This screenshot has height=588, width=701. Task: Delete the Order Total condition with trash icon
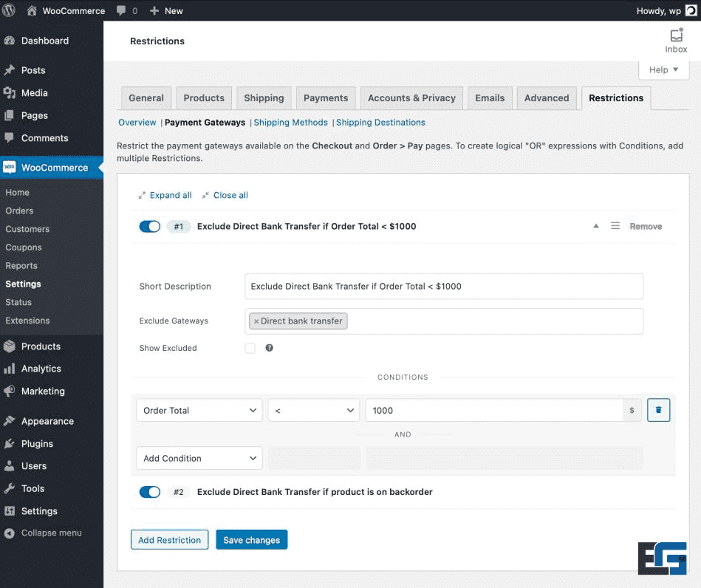[658, 410]
